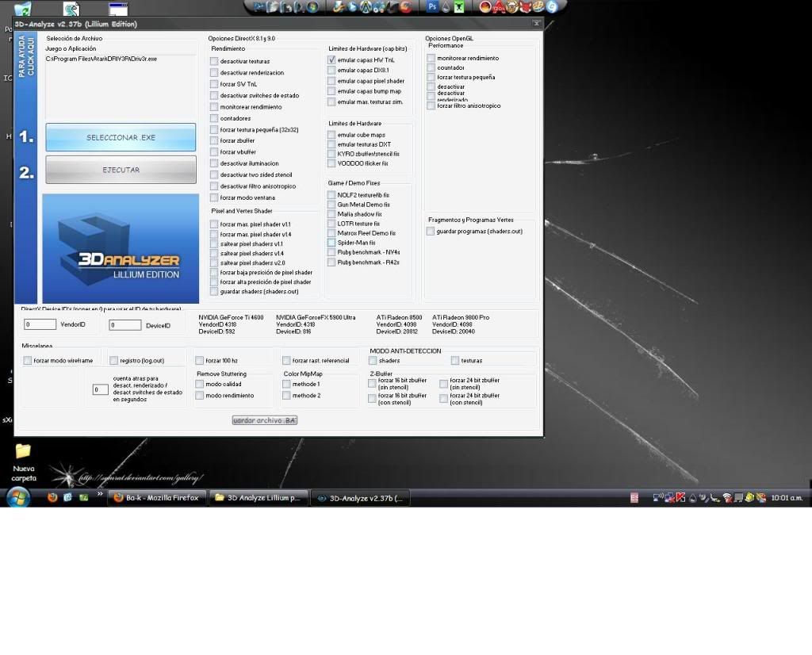The width and height of the screenshot is (812, 655).
Task: Enable registro (log.out) checkbox
Action: [114, 360]
